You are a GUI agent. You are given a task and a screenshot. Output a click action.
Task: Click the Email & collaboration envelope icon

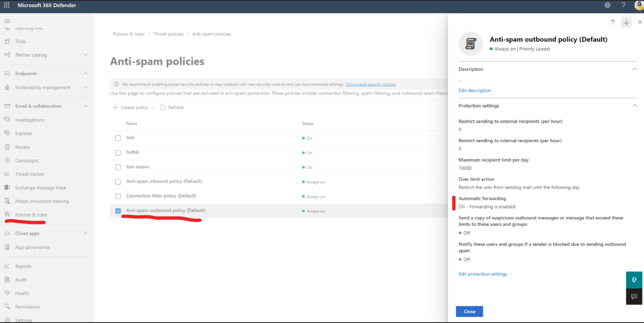7,106
